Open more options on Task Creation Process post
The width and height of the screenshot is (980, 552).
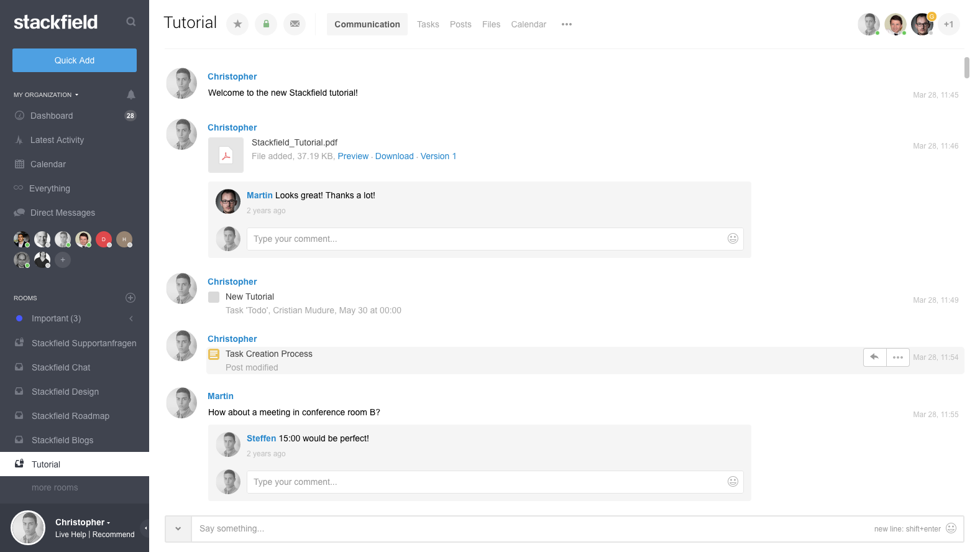pyautogui.click(x=898, y=357)
